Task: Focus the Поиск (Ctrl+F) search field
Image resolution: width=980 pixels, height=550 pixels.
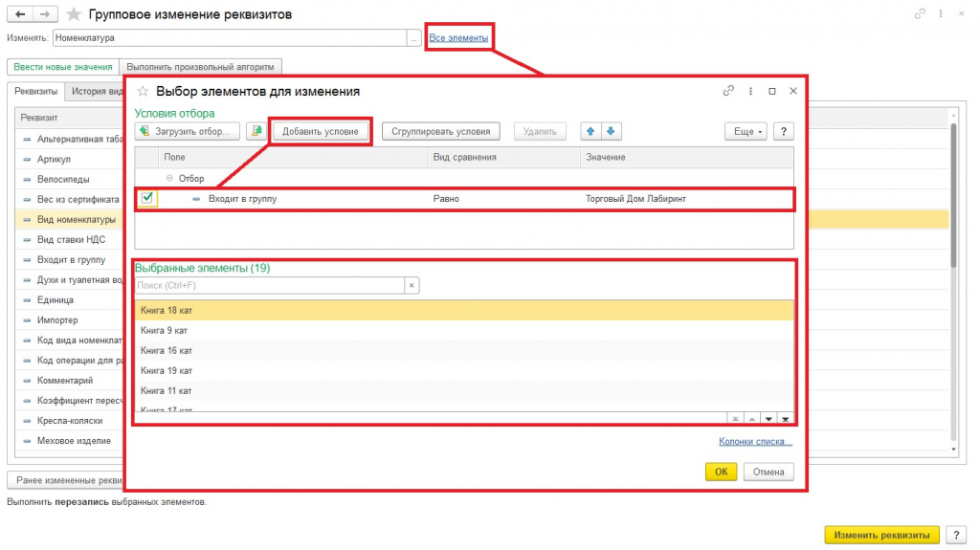Action: click(270, 285)
